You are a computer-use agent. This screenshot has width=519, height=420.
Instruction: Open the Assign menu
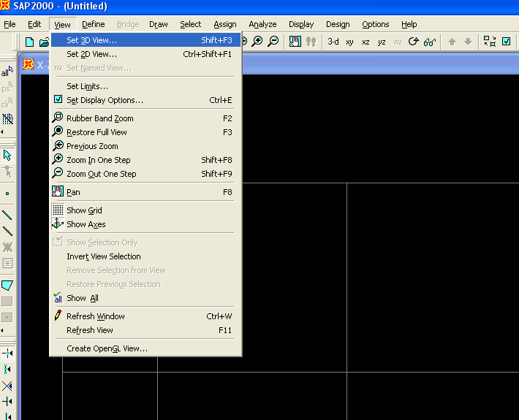point(225,25)
